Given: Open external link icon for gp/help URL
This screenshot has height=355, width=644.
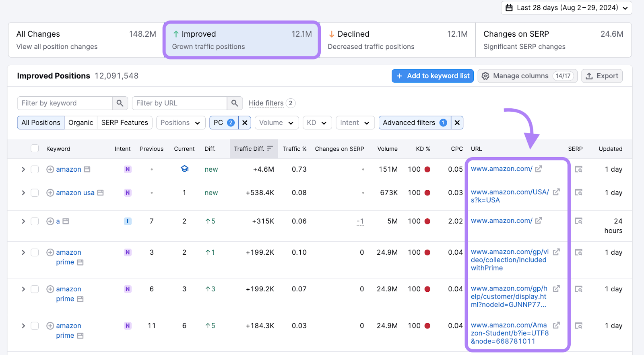Looking at the screenshot, I should coord(556,289).
